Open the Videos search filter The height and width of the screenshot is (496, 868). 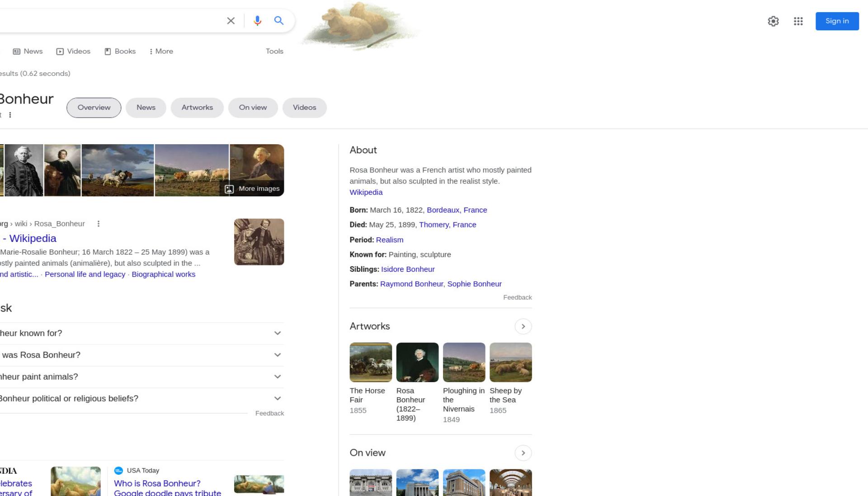(73, 52)
